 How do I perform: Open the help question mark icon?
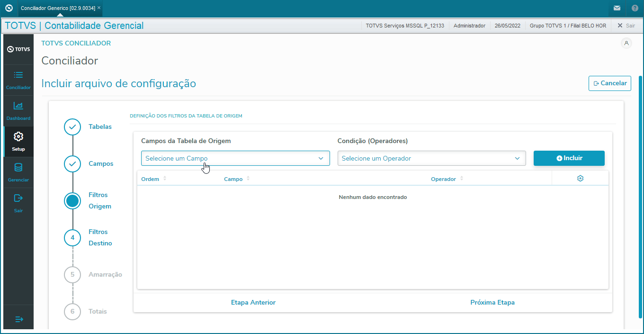coord(635,8)
